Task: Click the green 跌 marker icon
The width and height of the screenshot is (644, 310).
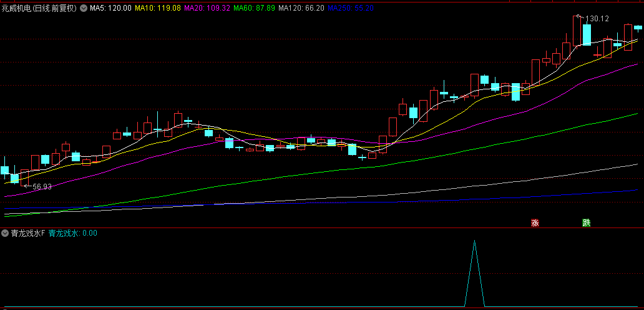Action: pyautogui.click(x=586, y=223)
